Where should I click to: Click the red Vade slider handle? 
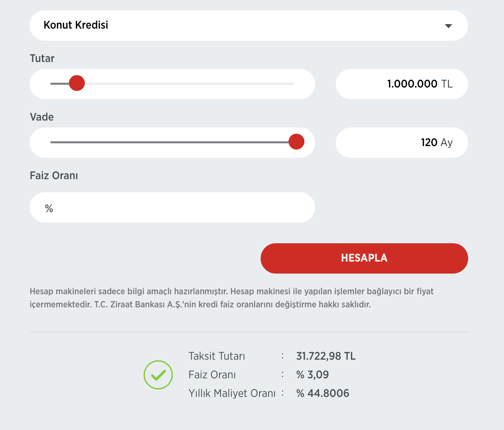296,142
